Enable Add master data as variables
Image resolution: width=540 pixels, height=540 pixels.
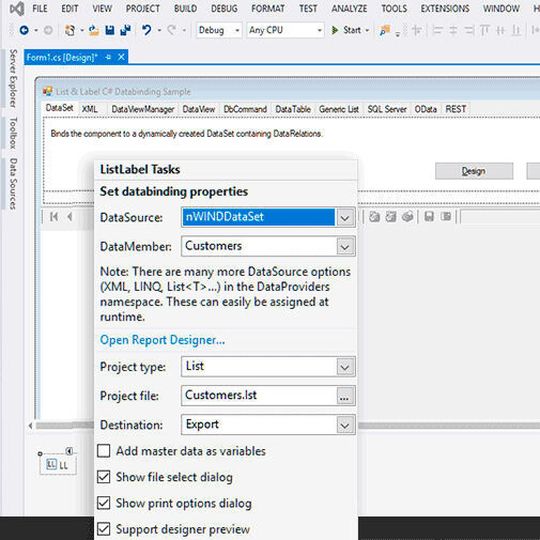(x=104, y=451)
